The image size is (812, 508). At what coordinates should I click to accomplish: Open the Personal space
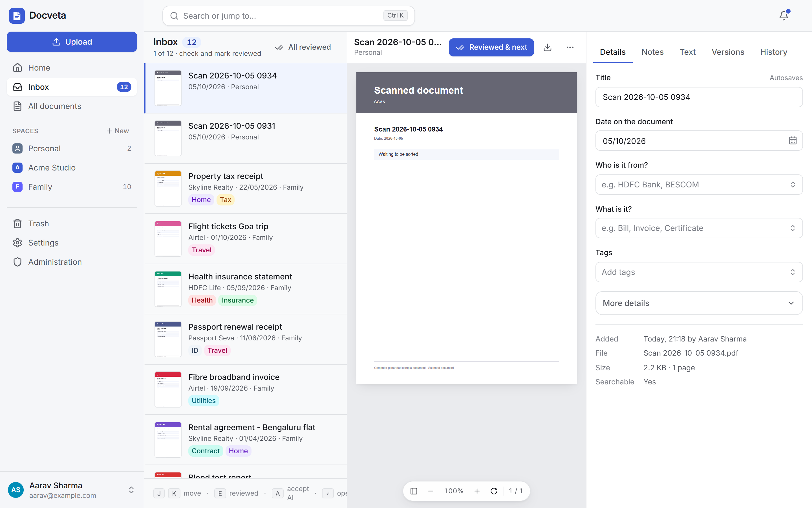(72, 148)
